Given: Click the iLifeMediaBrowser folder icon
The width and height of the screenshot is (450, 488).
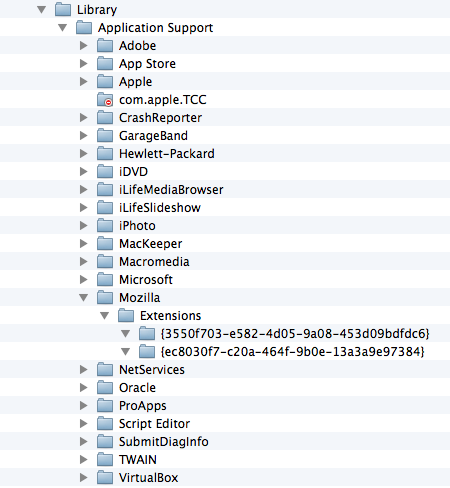Looking at the screenshot, I should (x=105, y=189).
